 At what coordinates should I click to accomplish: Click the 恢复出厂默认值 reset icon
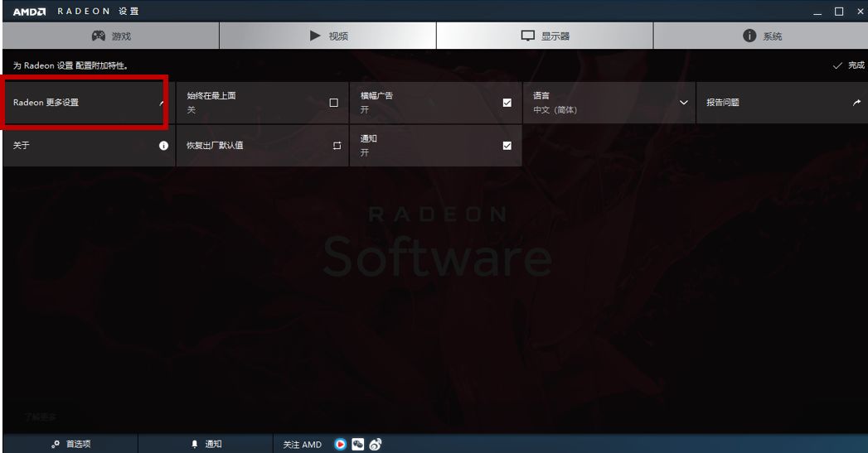(x=337, y=146)
